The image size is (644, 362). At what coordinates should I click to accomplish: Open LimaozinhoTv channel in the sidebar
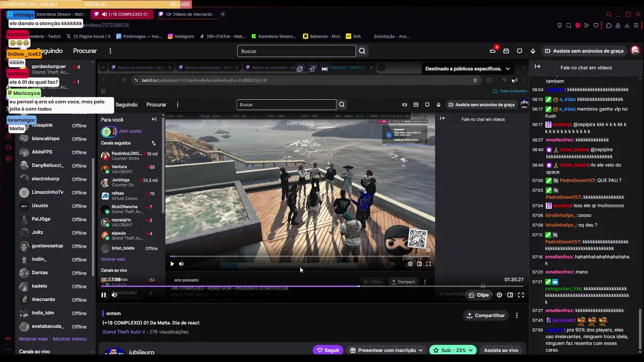[x=53, y=192]
